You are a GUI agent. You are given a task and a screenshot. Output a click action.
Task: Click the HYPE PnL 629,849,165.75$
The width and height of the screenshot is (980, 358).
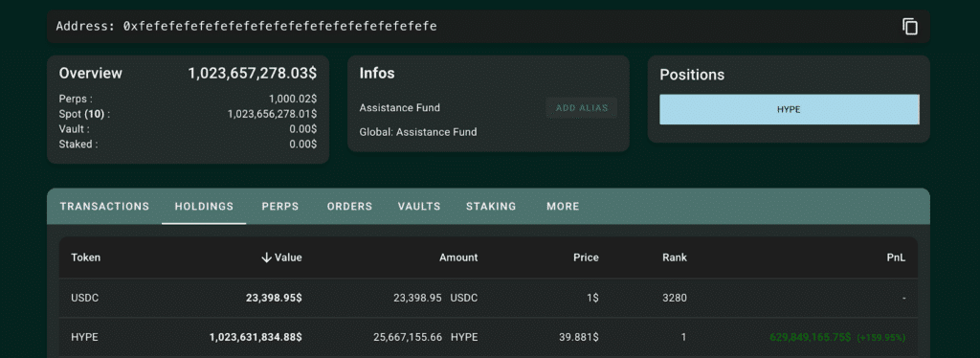pos(810,337)
